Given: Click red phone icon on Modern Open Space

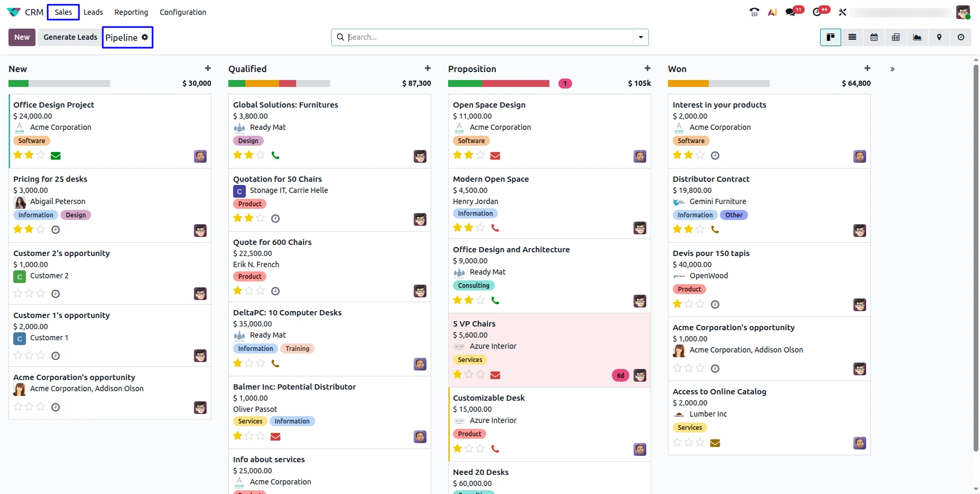Looking at the screenshot, I should 495,228.
